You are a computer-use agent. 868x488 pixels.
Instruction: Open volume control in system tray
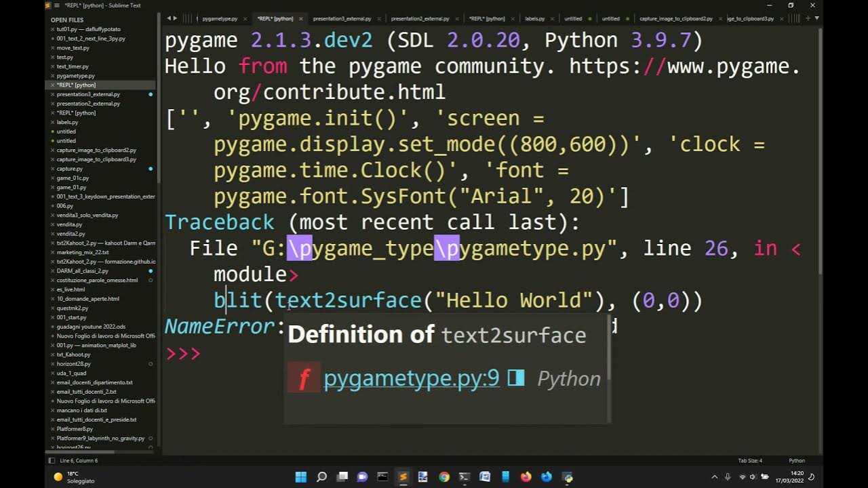[x=753, y=476]
